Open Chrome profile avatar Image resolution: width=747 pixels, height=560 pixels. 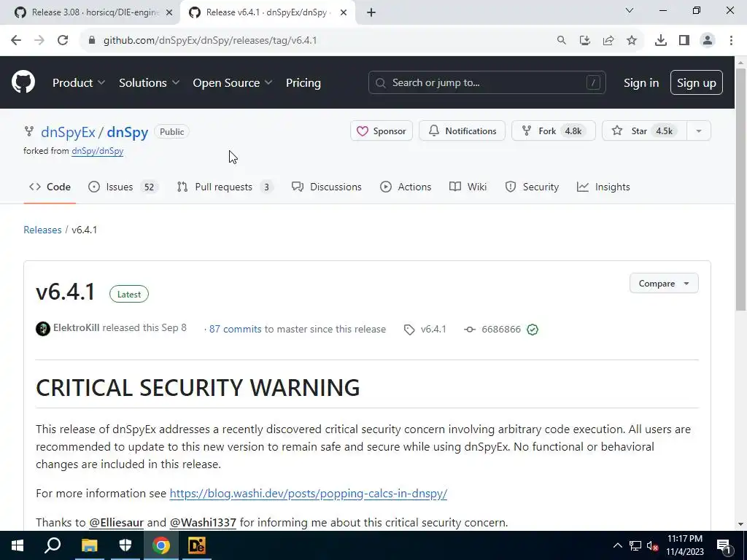[708, 41]
